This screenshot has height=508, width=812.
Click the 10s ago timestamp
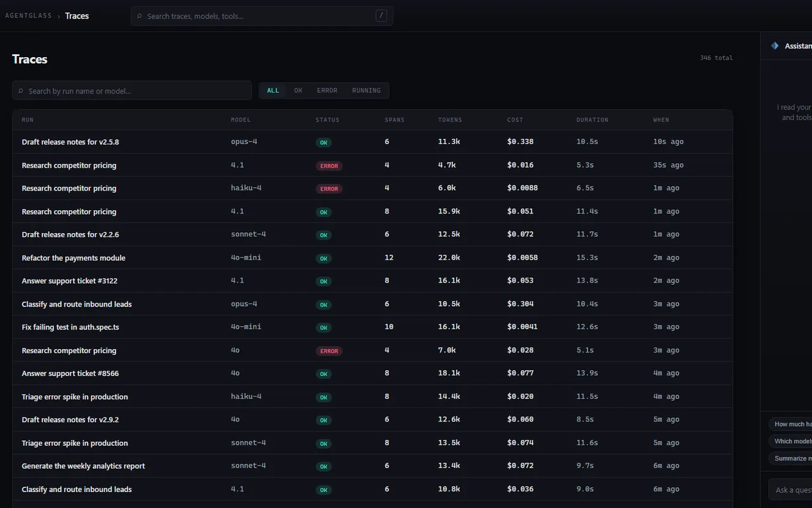pyautogui.click(x=669, y=142)
